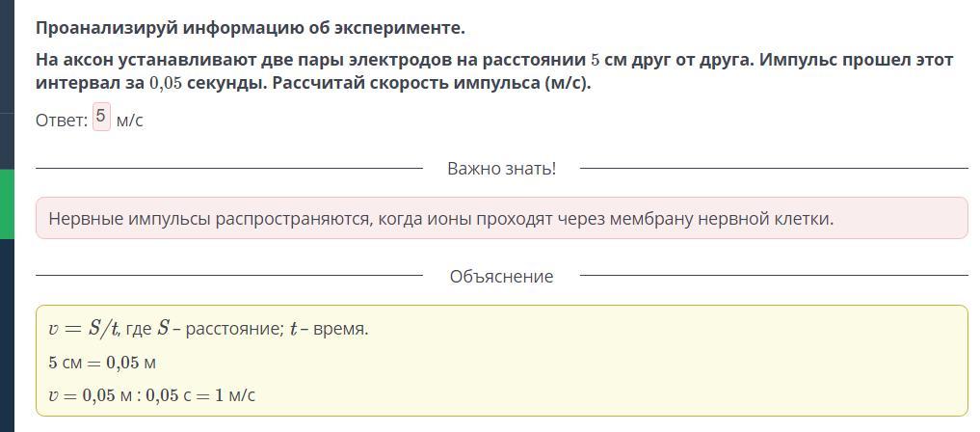This screenshot has width=980, height=432.
Task: Click the sentence starting "На аксон устанавливают"
Action: click(x=385, y=60)
